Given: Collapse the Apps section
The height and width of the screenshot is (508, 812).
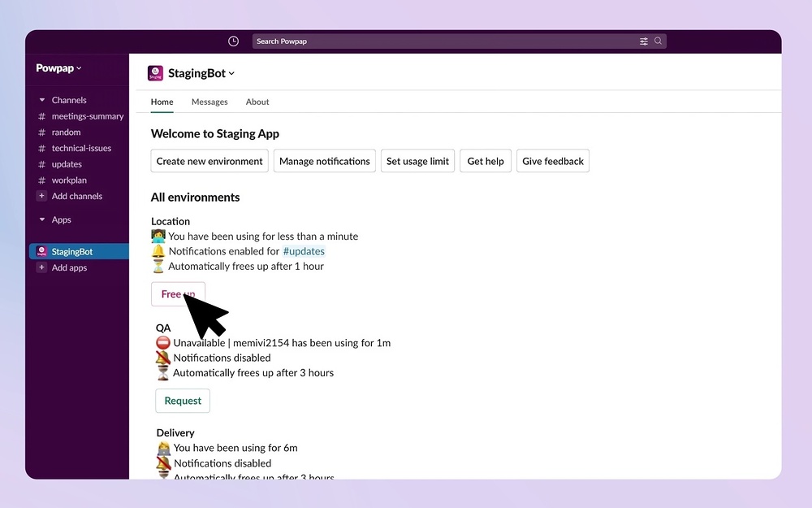Looking at the screenshot, I should point(42,219).
